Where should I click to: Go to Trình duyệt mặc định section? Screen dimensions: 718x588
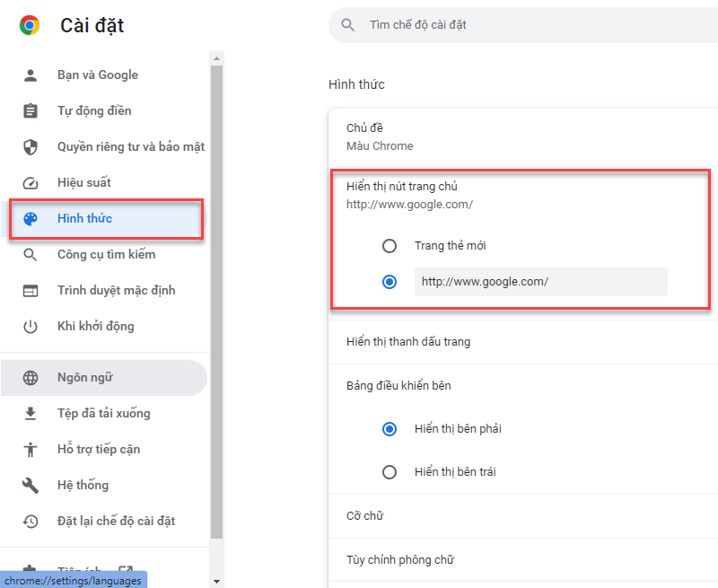click(x=116, y=291)
